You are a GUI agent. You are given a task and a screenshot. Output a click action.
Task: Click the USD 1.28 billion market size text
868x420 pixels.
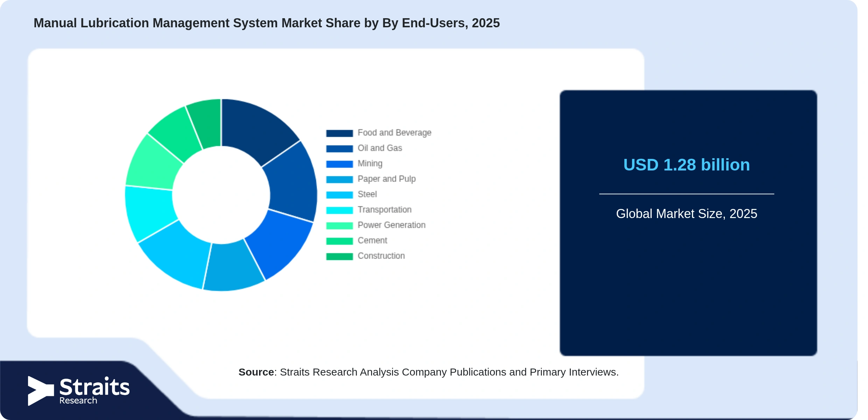tap(686, 165)
